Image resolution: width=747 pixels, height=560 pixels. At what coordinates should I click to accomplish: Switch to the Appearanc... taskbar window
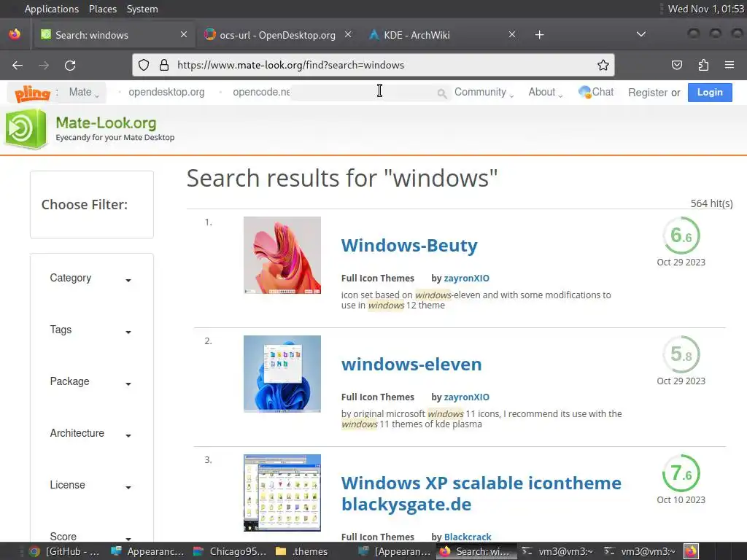(x=147, y=551)
